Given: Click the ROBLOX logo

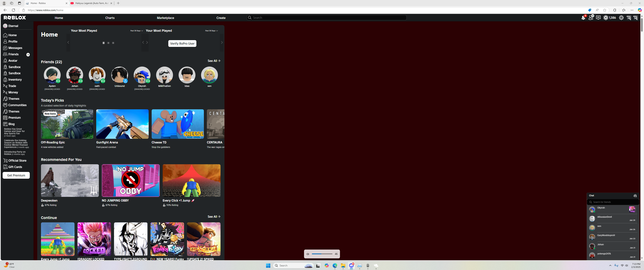Looking at the screenshot, I should click(x=15, y=18).
